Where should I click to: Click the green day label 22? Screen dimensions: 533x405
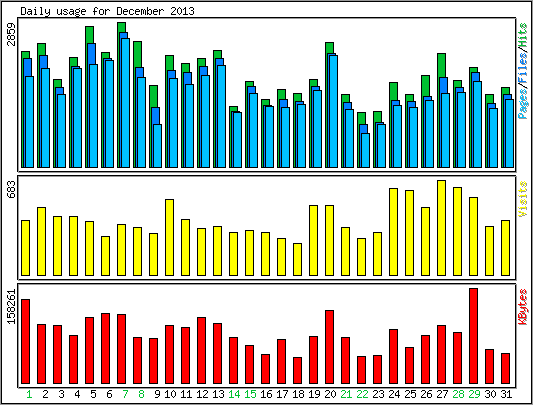click(x=362, y=394)
